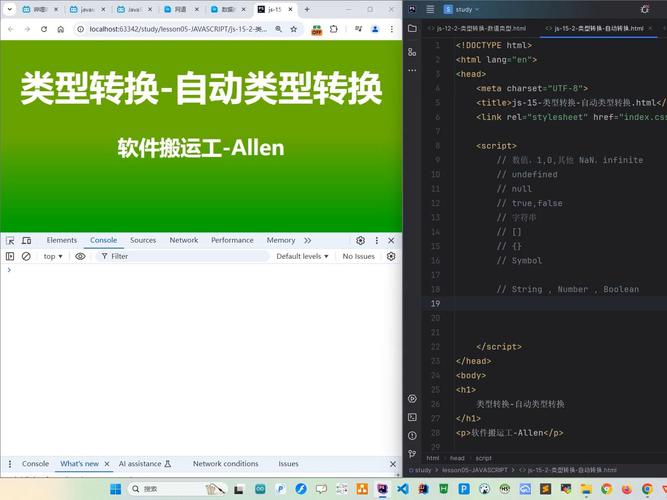Activate the inspect element picker in DevTools
This screenshot has height=500, width=667.
(10, 240)
